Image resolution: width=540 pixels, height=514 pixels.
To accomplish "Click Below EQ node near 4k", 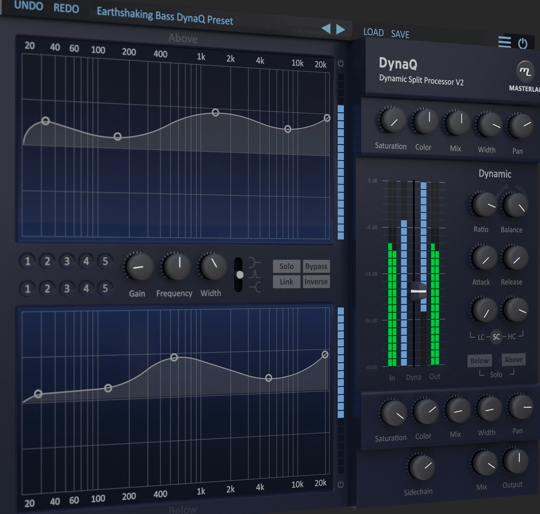I will click(269, 378).
